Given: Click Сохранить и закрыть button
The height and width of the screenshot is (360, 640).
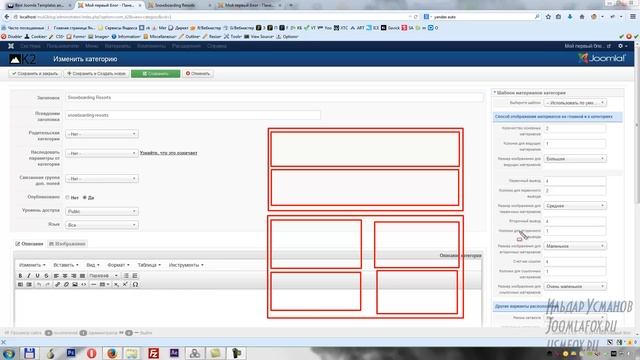Looking at the screenshot, I should (35, 73).
